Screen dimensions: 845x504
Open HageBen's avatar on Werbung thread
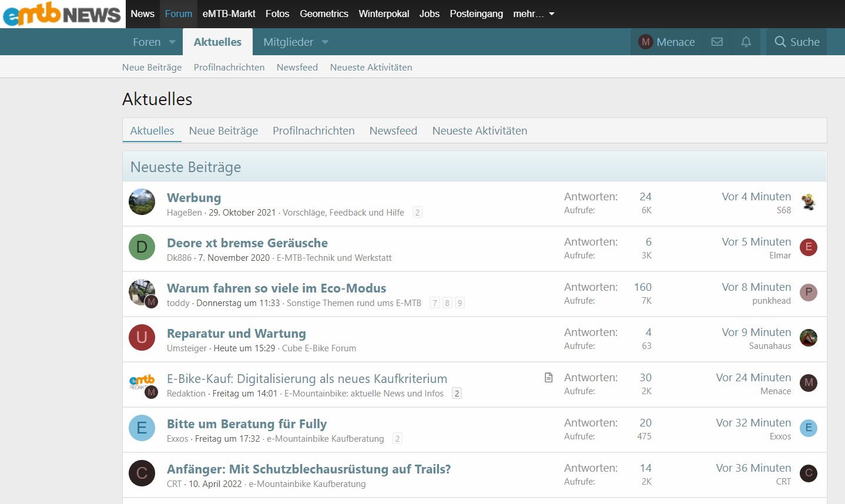pos(142,202)
